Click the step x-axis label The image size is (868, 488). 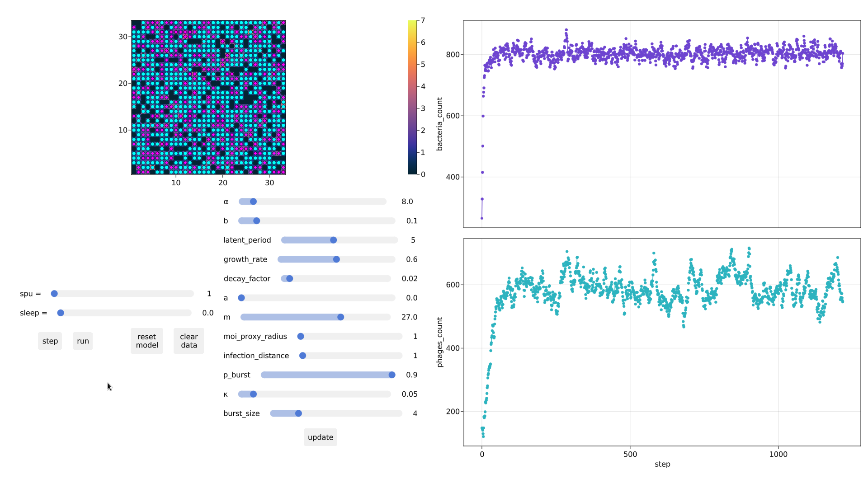(x=662, y=464)
